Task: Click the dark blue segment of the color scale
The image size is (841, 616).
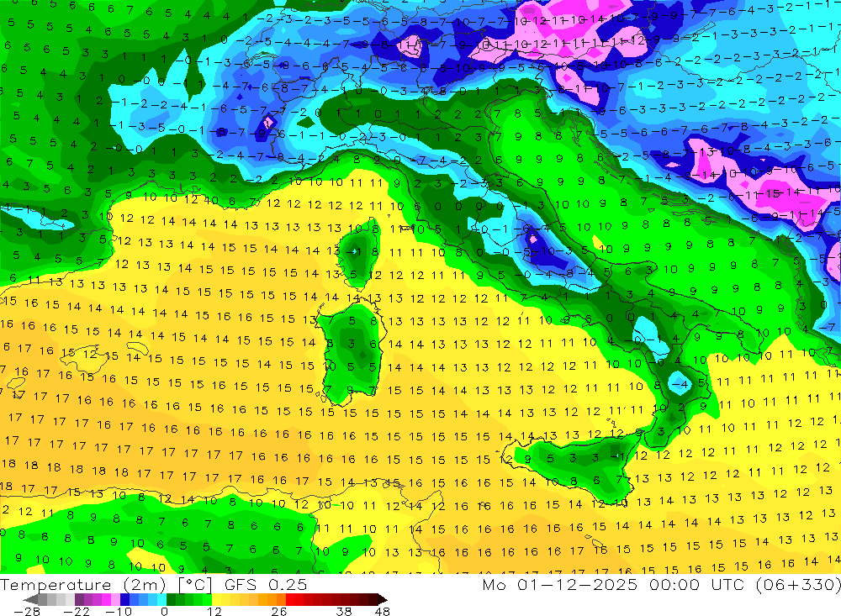Action: [124, 599]
